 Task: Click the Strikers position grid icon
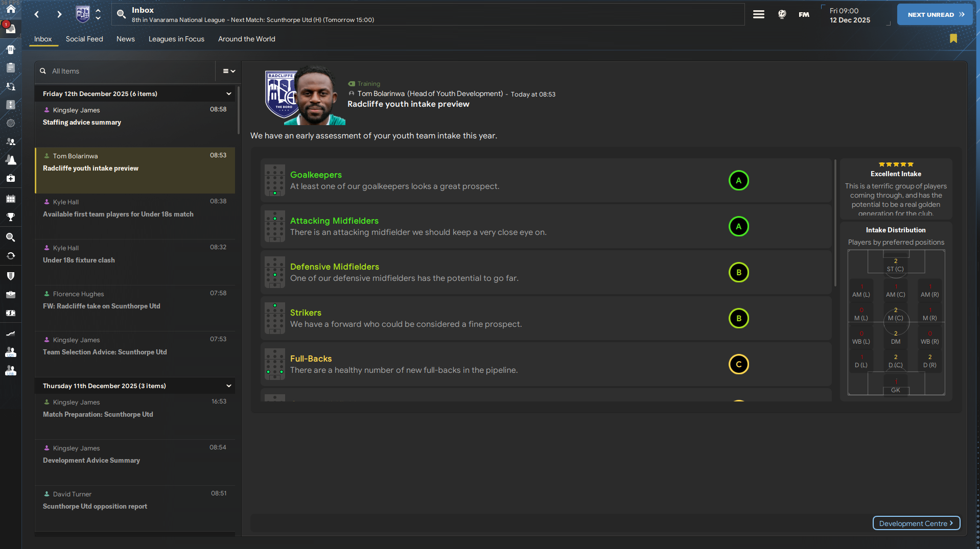pos(275,318)
